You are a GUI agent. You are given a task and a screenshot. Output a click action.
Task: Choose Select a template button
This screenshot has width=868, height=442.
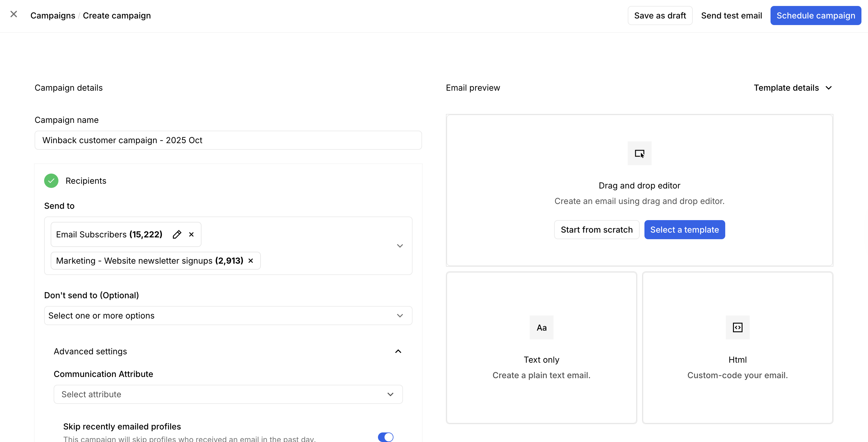684,230
